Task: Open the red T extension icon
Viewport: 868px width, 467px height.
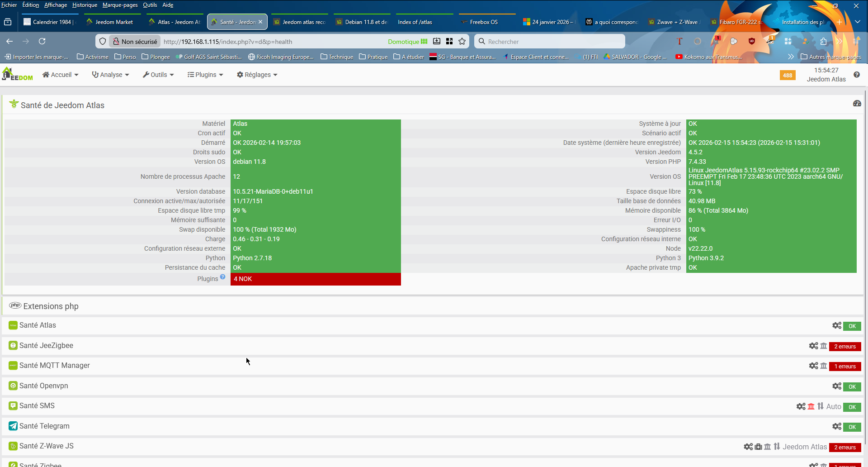Action: tap(679, 41)
